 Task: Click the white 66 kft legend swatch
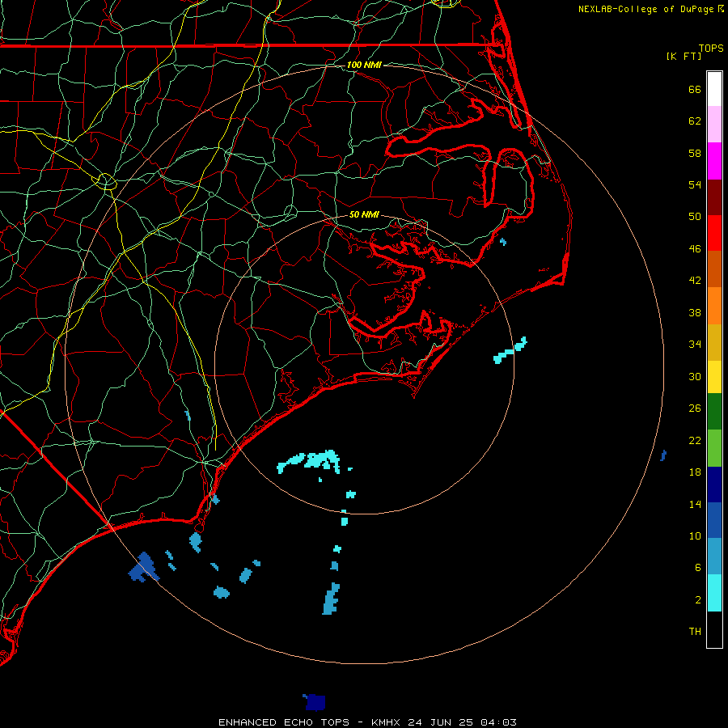click(x=714, y=89)
